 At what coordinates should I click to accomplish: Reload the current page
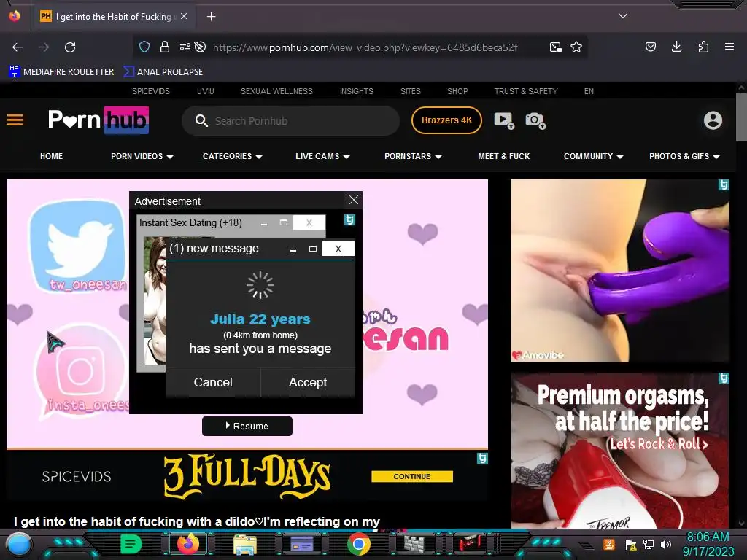tap(70, 47)
